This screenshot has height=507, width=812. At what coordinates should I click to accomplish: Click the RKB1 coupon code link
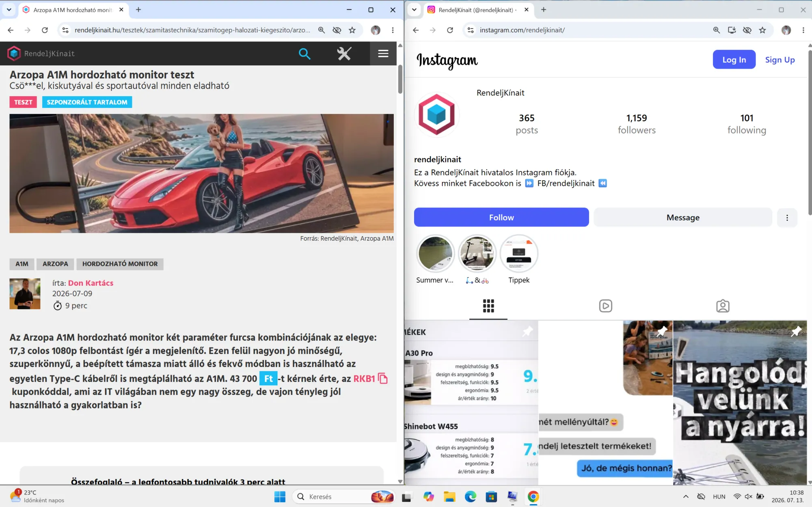pos(364,379)
